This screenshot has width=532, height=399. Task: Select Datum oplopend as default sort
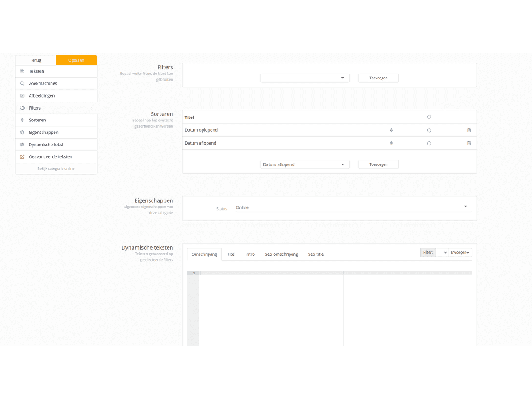(x=429, y=130)
